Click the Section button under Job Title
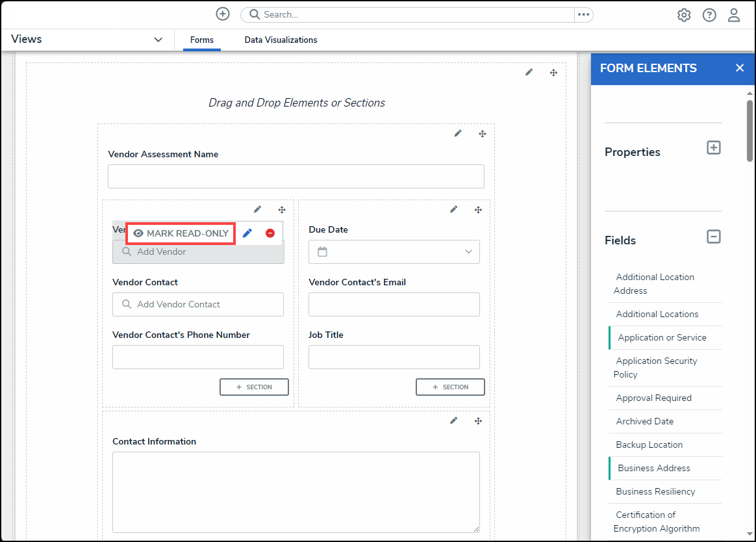Viewport: 756px width, 542px height. 450,387
